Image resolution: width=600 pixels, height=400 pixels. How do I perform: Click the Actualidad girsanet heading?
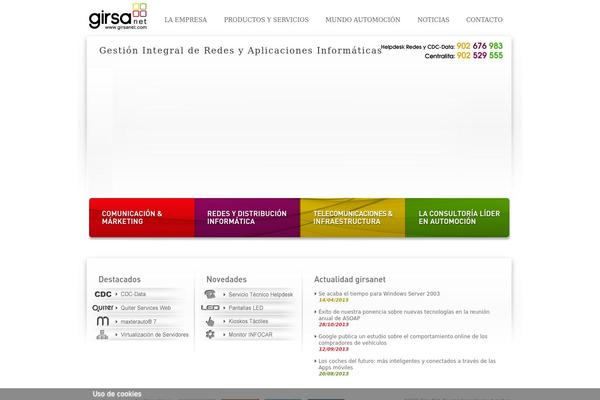(350, 279)
